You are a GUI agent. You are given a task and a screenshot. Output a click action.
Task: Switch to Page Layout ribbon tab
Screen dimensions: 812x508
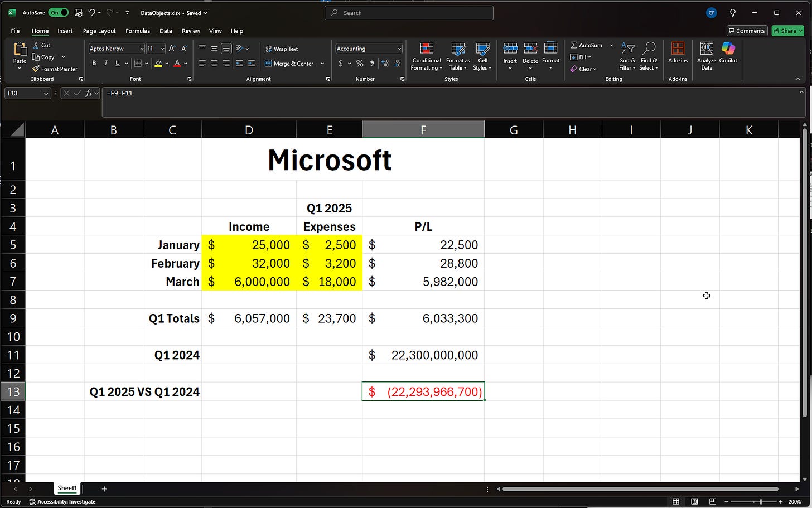(x=99, y=31)
